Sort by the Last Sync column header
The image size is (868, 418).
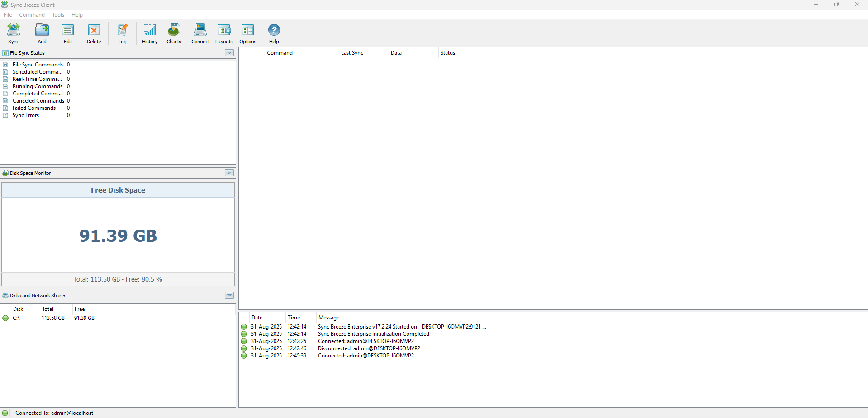364,53
